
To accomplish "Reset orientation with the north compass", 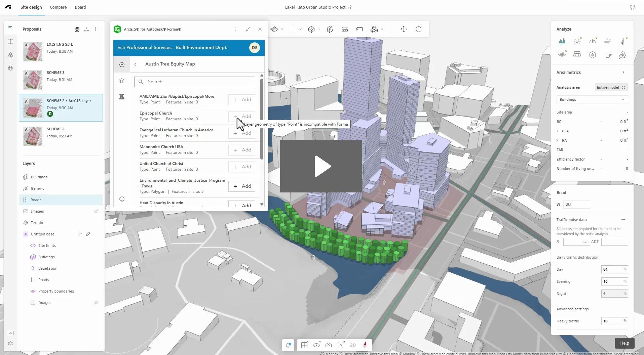I will (365, 345).
